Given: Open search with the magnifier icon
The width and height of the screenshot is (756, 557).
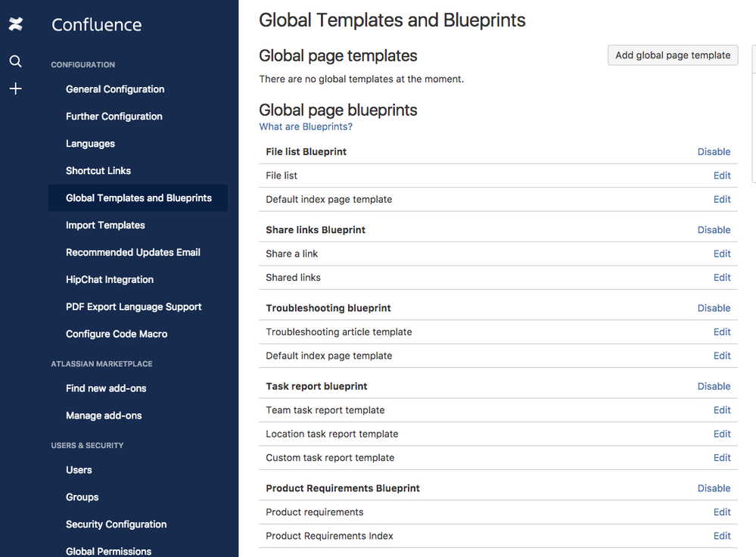Looking at the screenshot, I should pos(15,61).
